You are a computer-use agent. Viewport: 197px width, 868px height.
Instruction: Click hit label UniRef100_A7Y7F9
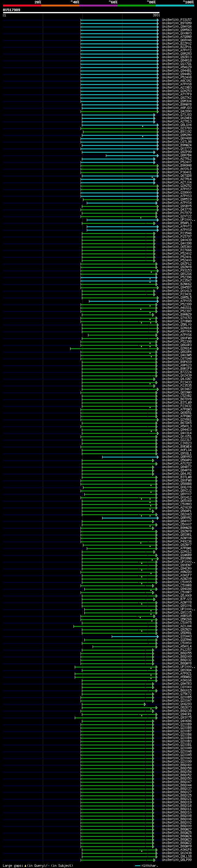(x=176, y=94)
